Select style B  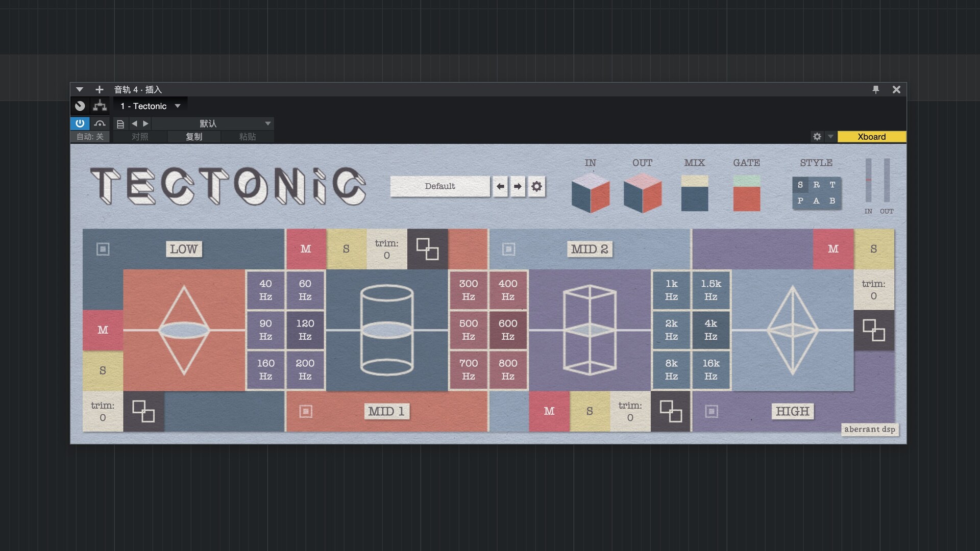[832, 201]
